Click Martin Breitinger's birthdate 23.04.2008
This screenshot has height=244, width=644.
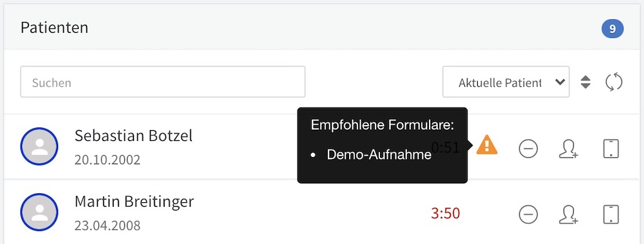pyautogui.click(x=107, y=225)
